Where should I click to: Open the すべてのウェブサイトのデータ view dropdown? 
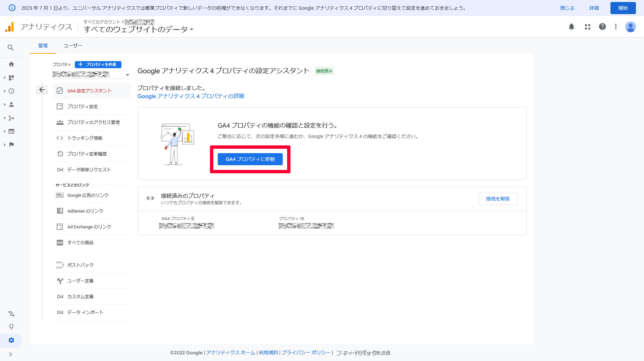(x=139, y=29)
